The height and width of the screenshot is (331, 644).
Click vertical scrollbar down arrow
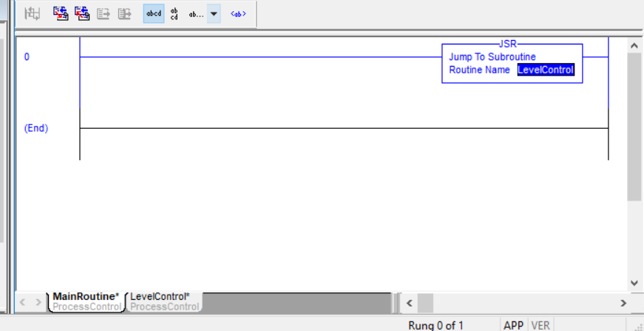[634, 283]
